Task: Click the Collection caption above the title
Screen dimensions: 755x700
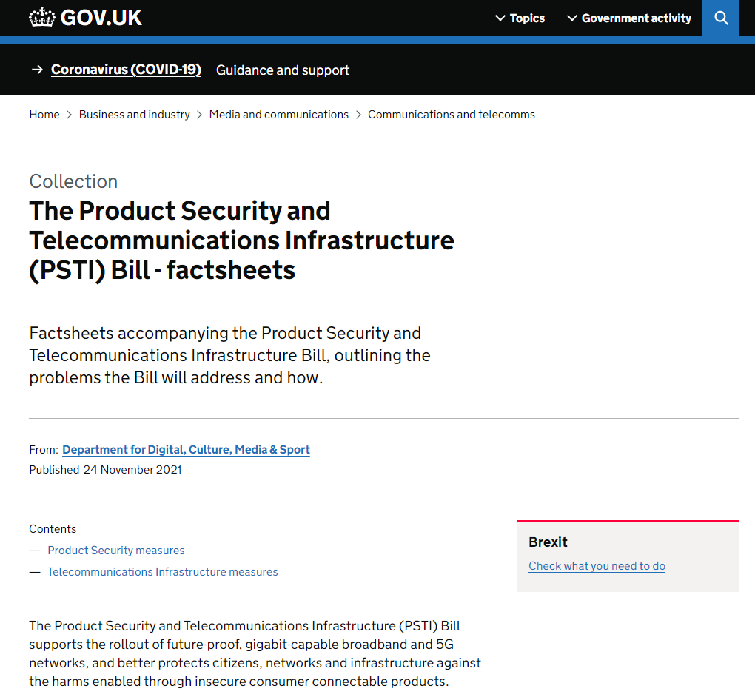Action: click(73, 181)
